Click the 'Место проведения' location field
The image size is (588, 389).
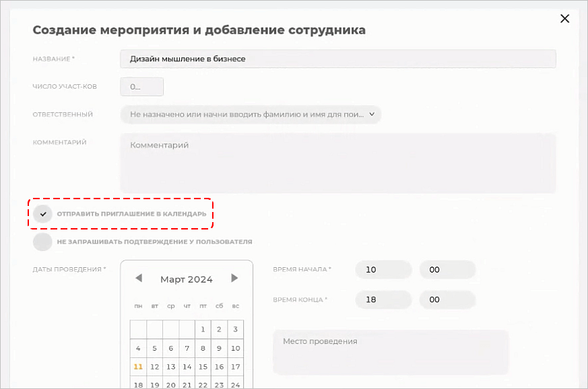pyautogui.click(x=391, y=352)
